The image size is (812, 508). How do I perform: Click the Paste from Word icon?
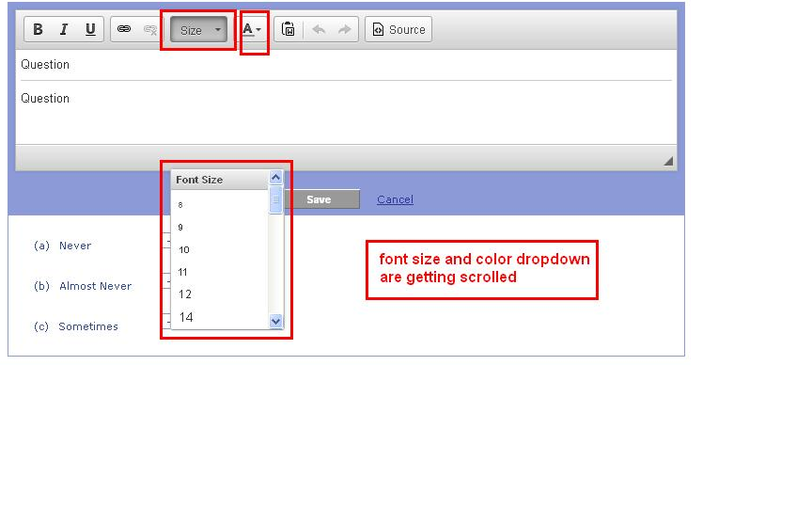pos(289,29)
